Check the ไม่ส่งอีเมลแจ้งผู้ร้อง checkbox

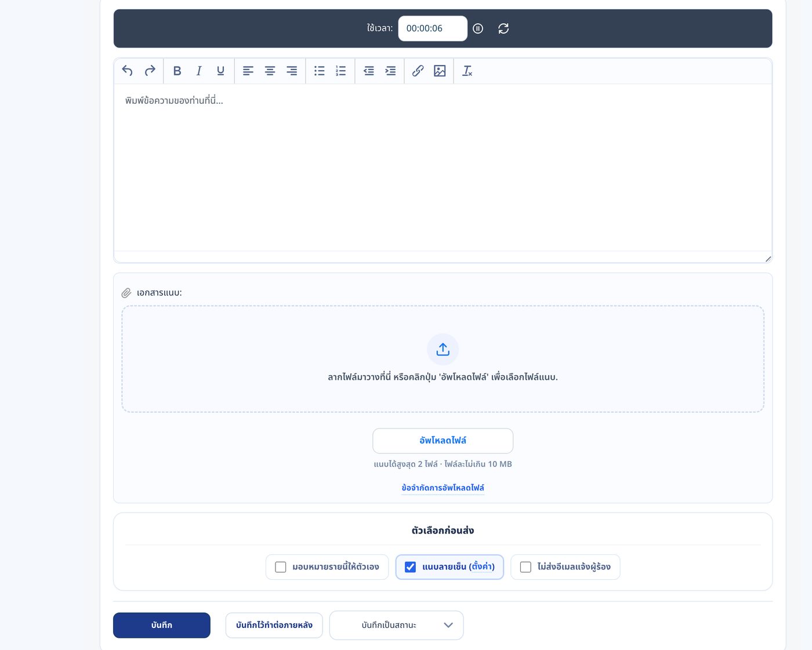pyautogui.click(x=525, y=567)
